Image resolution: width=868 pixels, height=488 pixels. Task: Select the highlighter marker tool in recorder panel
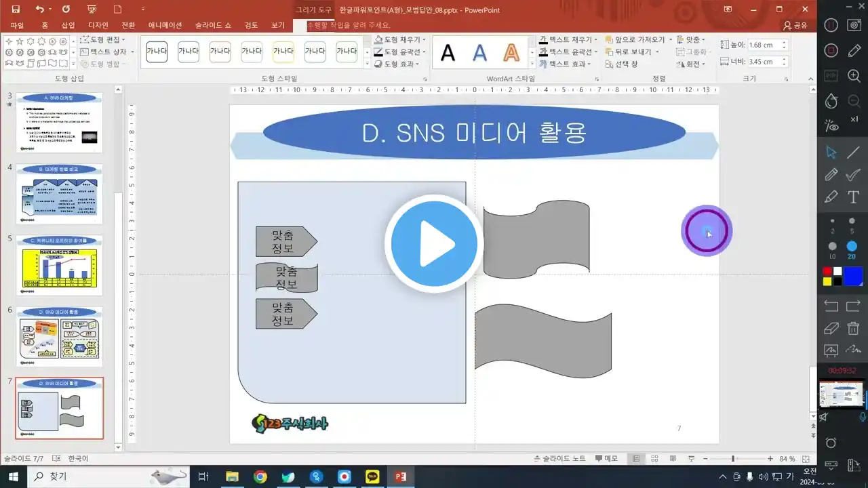coord(831,197)
